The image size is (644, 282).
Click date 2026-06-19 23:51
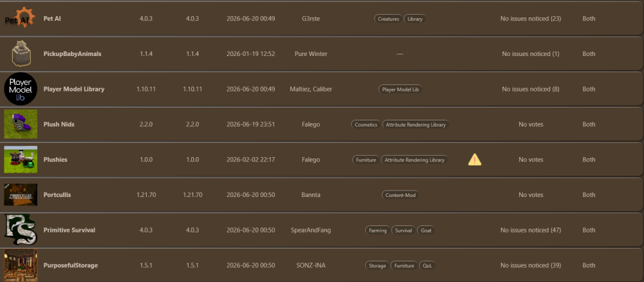pyautogui.click(x=251, y=124)
